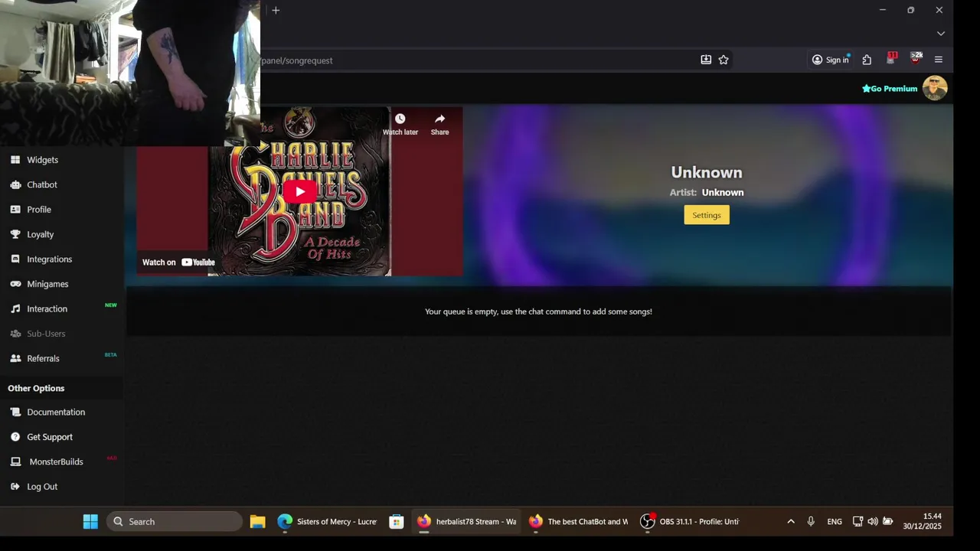Click the Documentation book icon
This screenshot has width=980, height=551.
[15, 412]
